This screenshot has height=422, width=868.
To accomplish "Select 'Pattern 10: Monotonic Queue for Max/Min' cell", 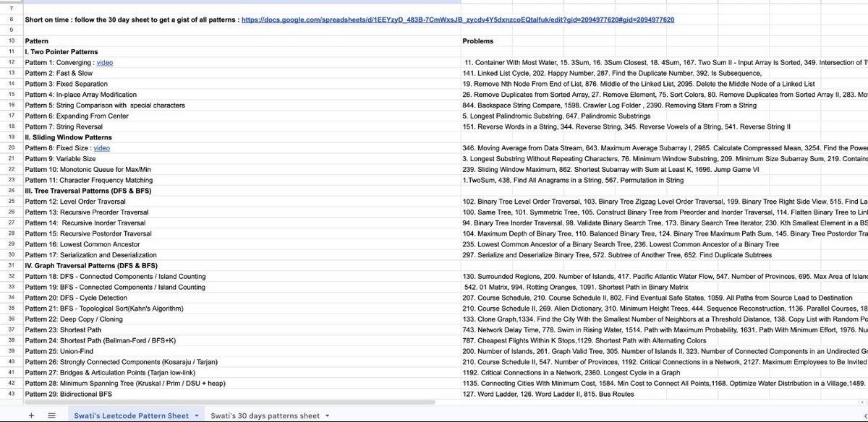I will 241,169.
